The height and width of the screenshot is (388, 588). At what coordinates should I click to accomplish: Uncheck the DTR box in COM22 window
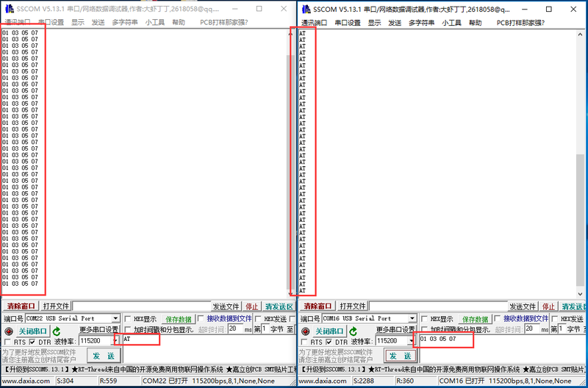point(32,342)
